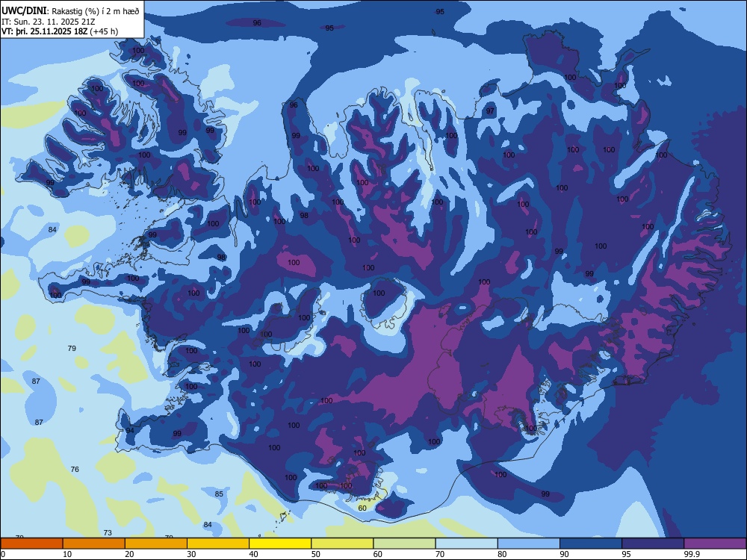Click the 'VT: þri. 25.11.2025 18Z' line
Image resolution: width=747 pixels, height=560 pixels.
click(x=46, y=31)
